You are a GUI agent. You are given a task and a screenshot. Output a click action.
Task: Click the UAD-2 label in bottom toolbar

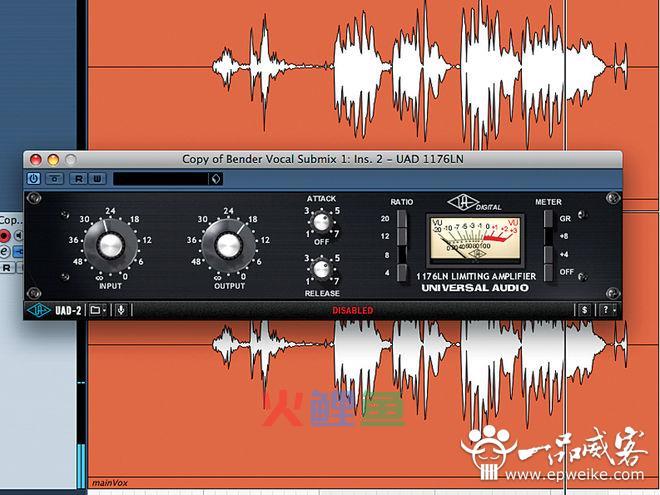68,311
